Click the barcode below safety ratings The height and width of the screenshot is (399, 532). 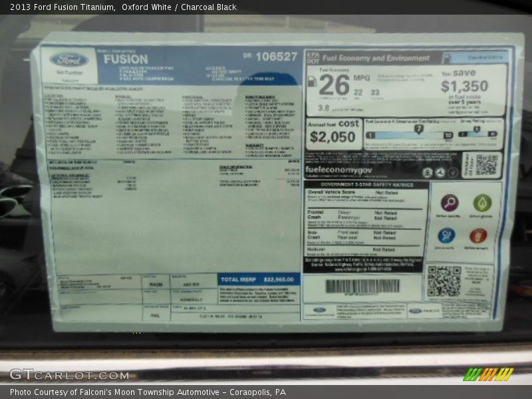click(362, 286)
